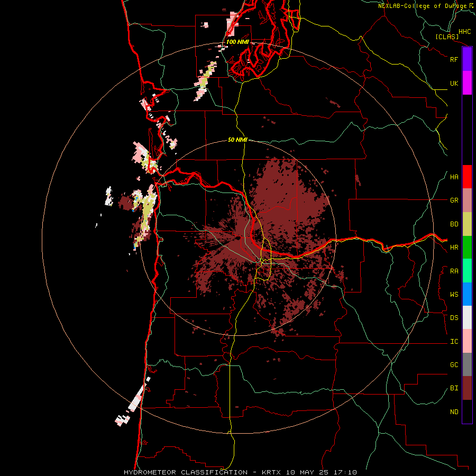Click the dark red BI legend swatch
476x476 pixels.
pyautogui.click(x=467, y=388)
